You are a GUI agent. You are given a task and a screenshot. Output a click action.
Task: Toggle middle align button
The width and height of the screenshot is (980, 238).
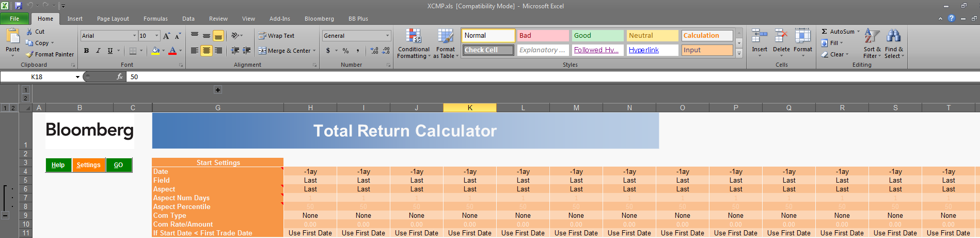point(207,36)
